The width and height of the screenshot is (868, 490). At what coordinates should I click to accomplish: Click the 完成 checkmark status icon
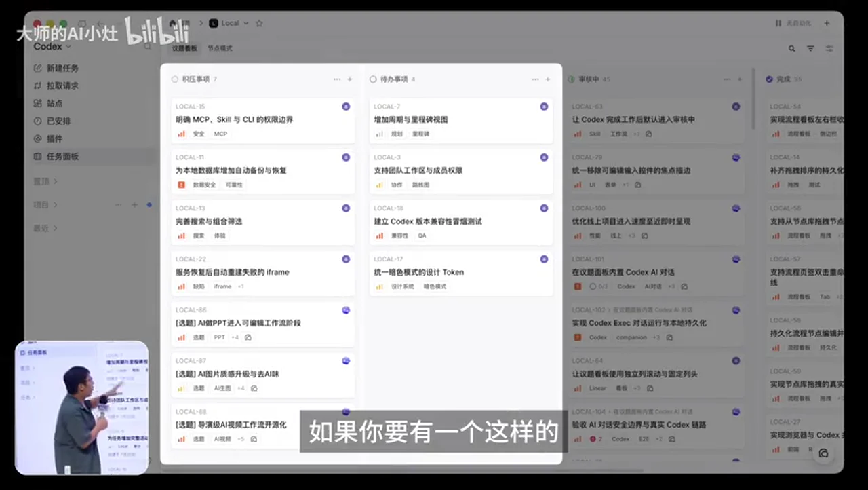point(769,79)
